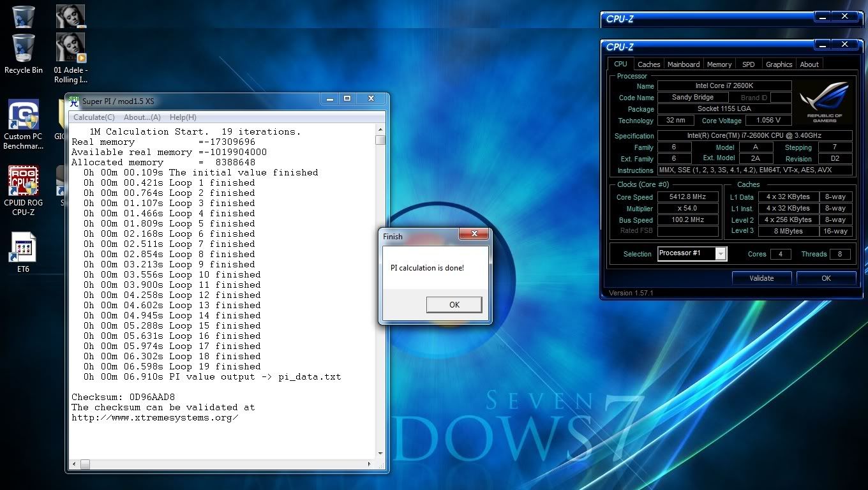Close the Super PI window
868x490 pixels.
click(x=371, y=99)
